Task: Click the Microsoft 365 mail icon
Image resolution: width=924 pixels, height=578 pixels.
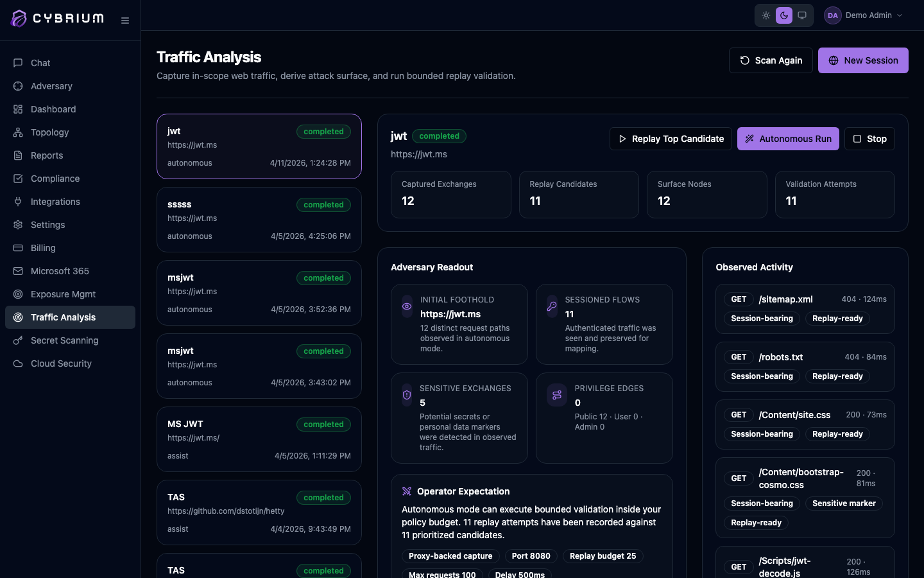Action: (18, 271)
